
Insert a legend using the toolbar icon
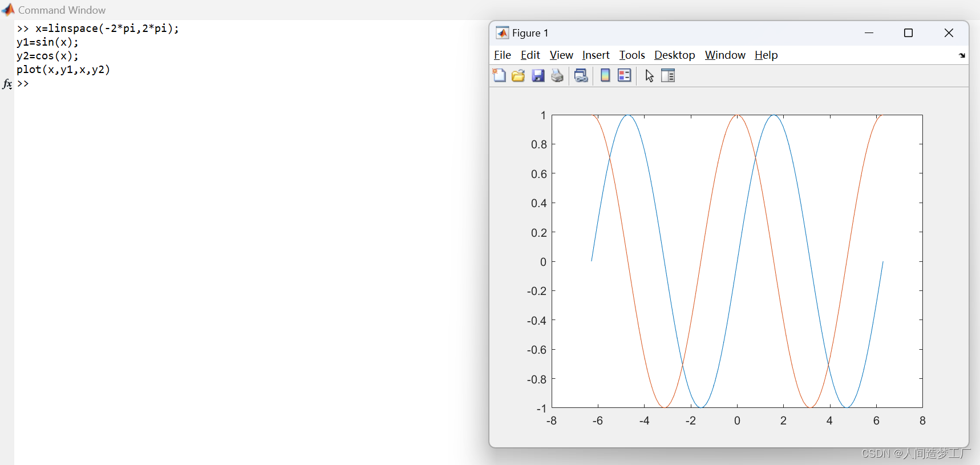[625, 75]
